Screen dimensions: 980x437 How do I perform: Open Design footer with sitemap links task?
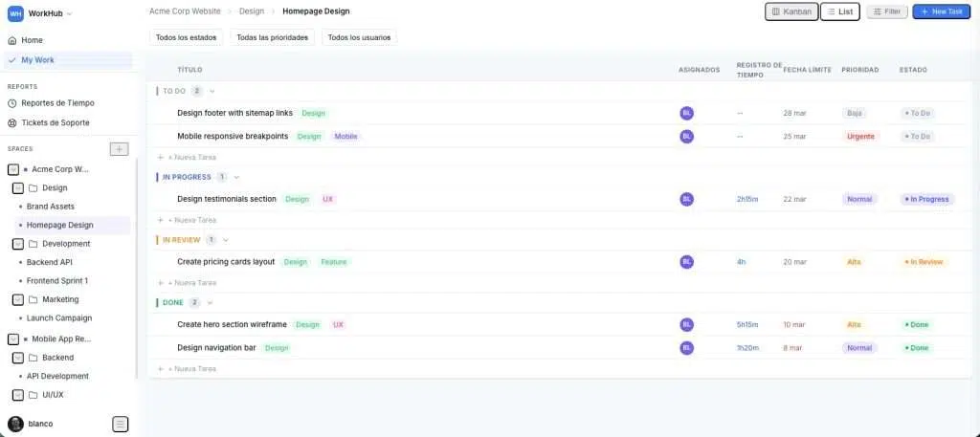pyautogui.click(x=235, y=113)
